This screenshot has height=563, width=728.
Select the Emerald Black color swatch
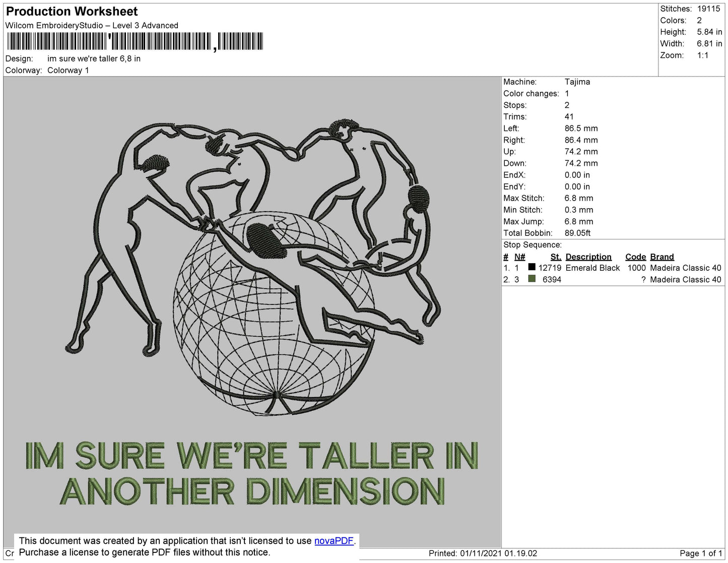(x=532, y=267)
